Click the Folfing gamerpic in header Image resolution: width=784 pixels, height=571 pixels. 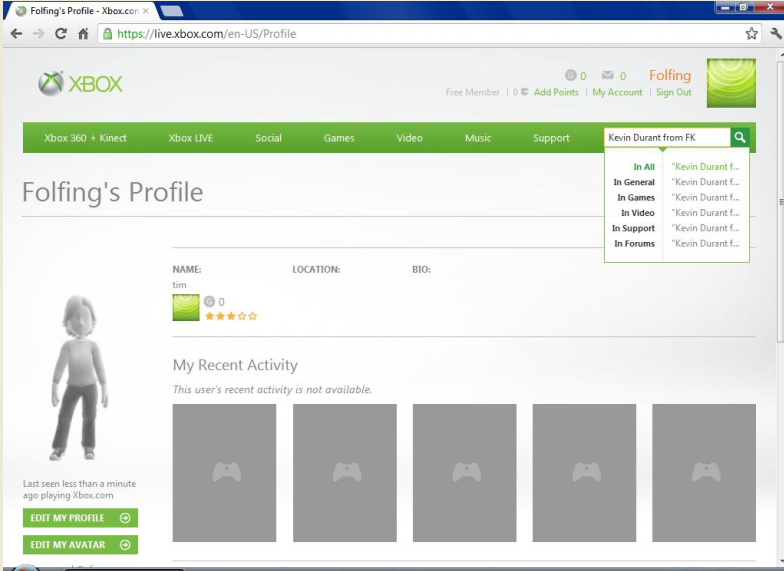click(x=731, y=83)
